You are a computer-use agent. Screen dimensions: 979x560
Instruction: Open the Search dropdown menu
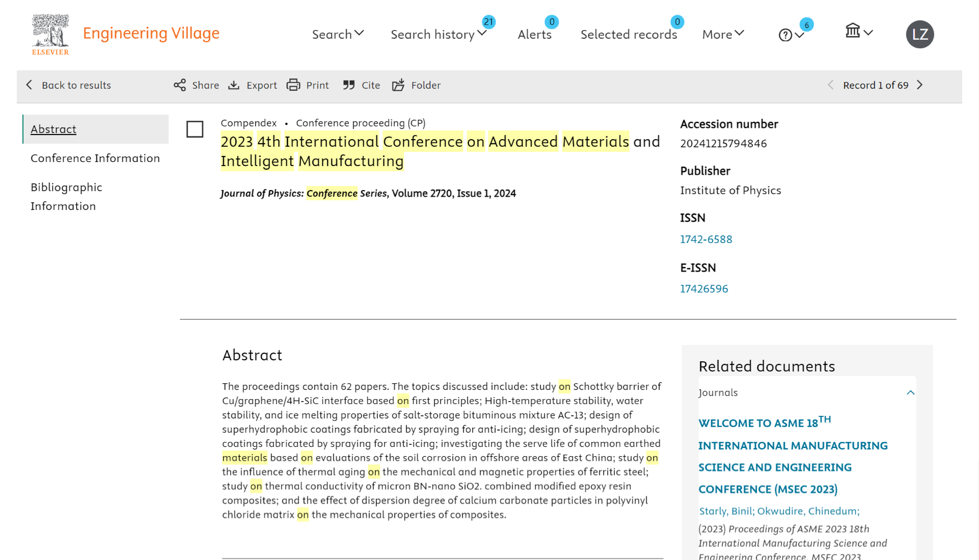click(x=338, y=34)
